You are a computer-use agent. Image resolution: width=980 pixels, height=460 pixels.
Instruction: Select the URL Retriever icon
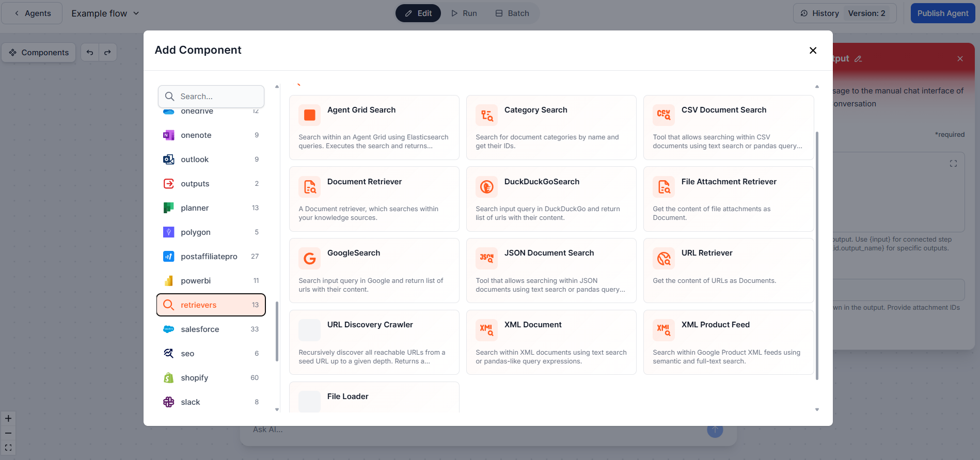click(663, 258)
